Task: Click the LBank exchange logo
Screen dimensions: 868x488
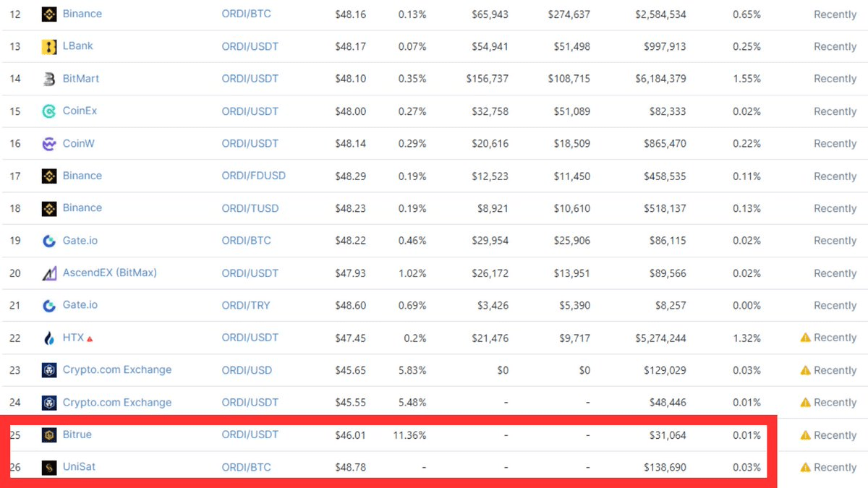Action: tap(49, 47)
